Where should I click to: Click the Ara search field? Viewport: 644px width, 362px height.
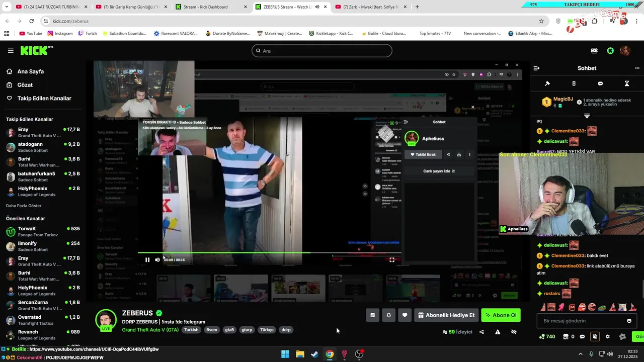(x=322, y=51)
